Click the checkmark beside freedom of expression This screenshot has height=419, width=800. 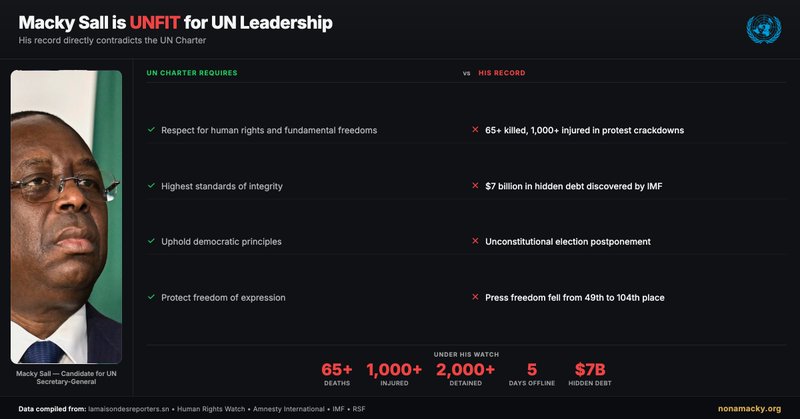coord(150,297)
